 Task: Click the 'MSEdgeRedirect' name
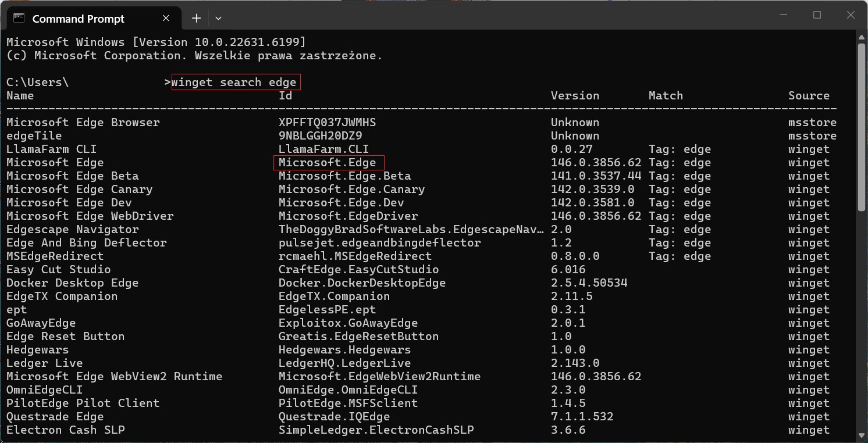55,256
